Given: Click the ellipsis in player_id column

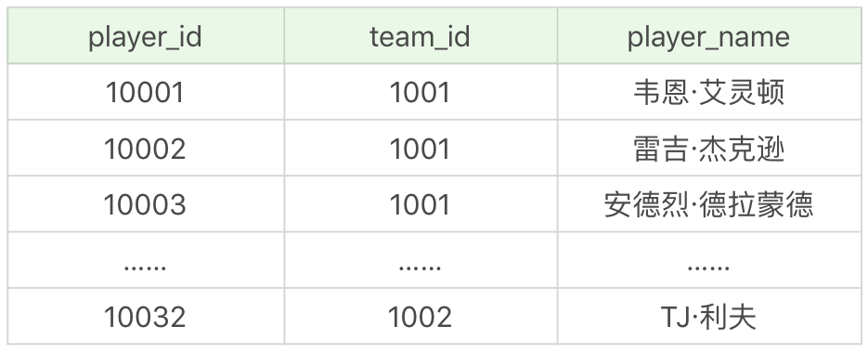Looking at the screenshot, I should click(x=145, y=267).
